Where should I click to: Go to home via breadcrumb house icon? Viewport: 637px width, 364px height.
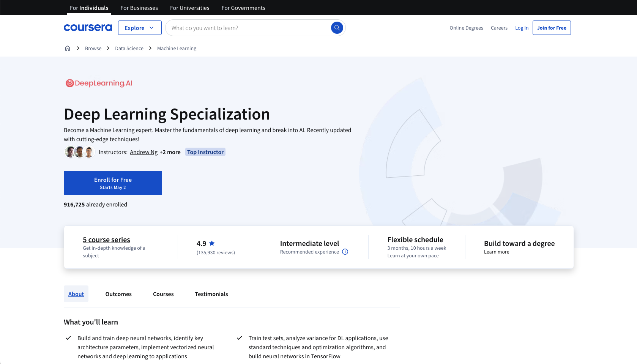68,48
